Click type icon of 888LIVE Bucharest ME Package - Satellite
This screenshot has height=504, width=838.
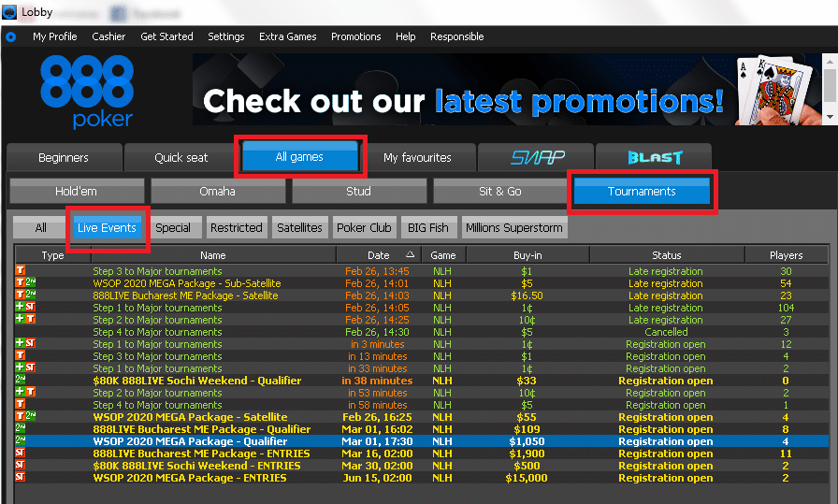coord(25,295)
